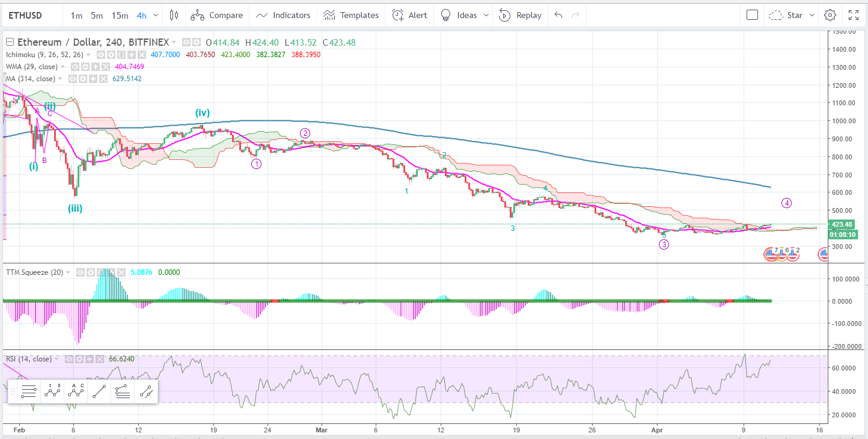Image resolution: width=868 pixels, height=439 pixels.
Task: Click the circled 4 wave label
Action: pyautogui.click(x=786, y=203)
